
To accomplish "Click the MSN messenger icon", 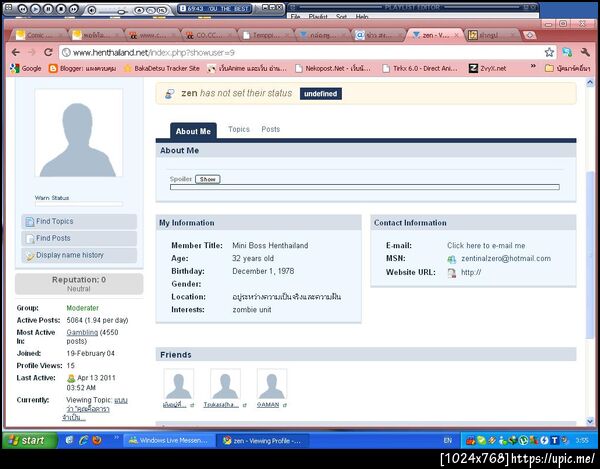I will point(452,259).
